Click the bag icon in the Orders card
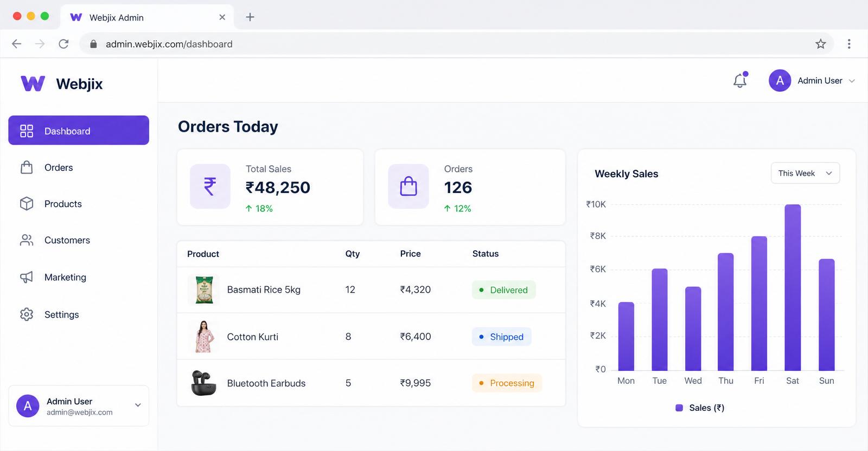Screen dimensions: 868x451 (x=409, y=186)
